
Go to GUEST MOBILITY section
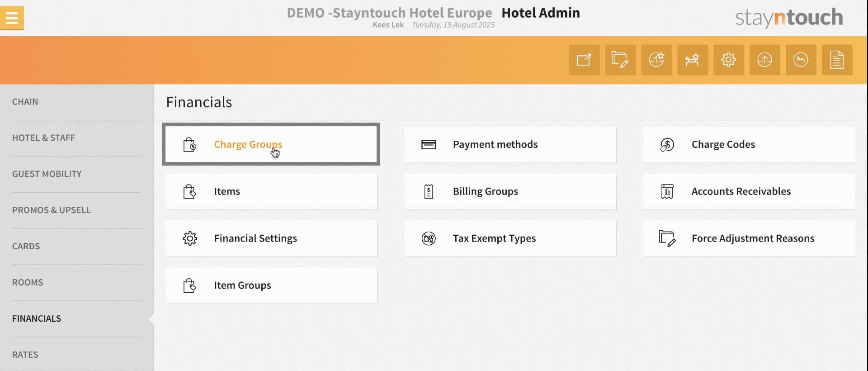click(x=47, y=174)
